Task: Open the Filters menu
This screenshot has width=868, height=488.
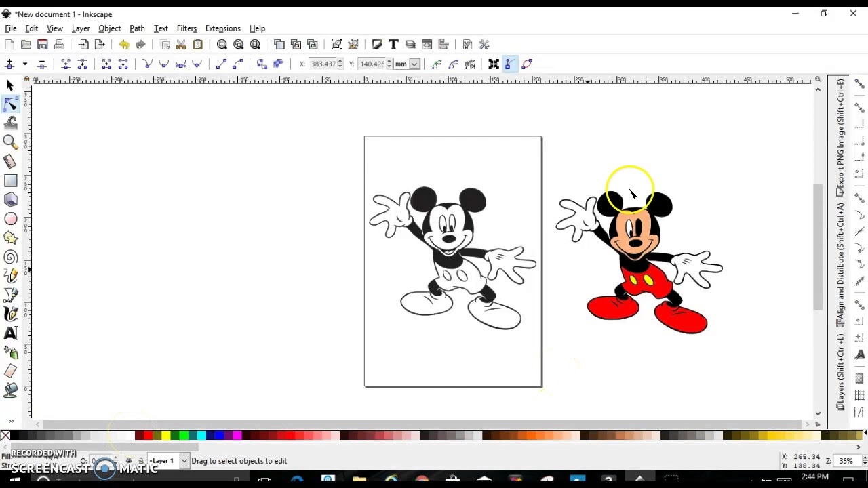Action: pos(186,28)
